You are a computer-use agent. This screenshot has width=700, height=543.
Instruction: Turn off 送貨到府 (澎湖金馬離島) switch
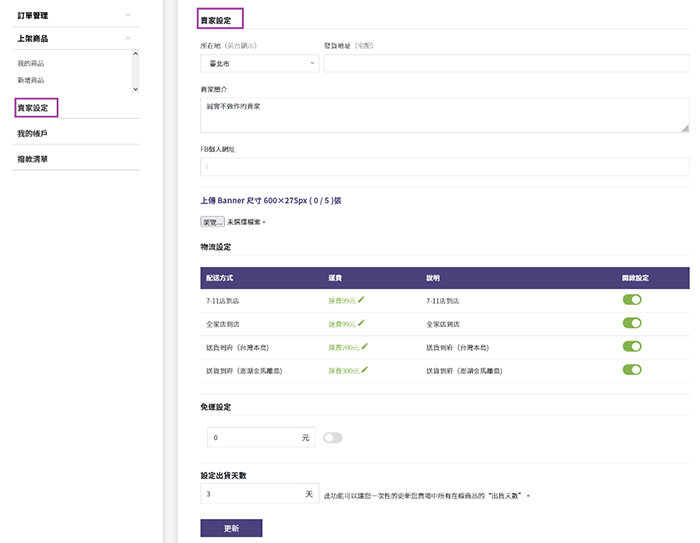(631, 369)
